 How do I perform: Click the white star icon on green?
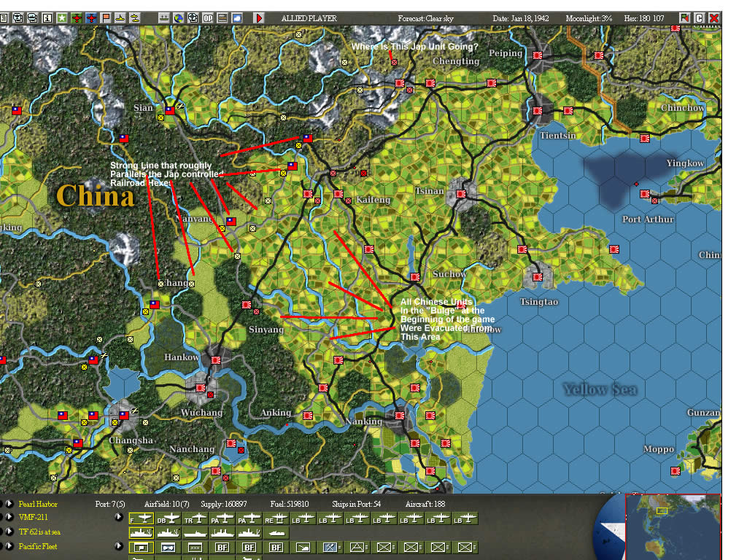(62, 18)
